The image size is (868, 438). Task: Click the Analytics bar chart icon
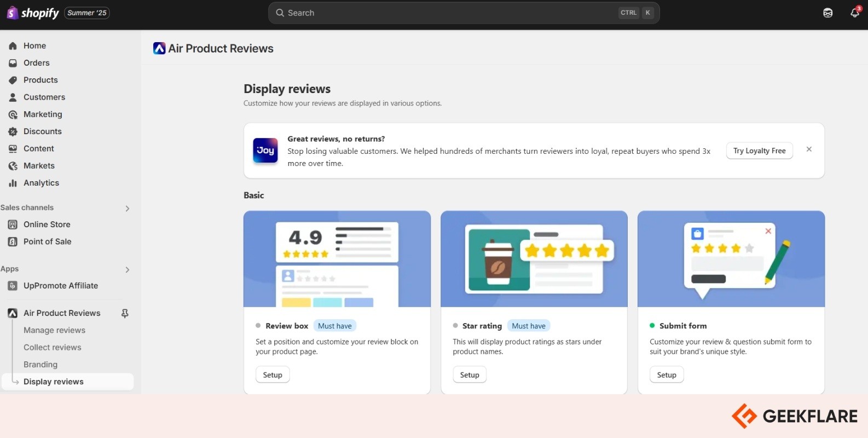point(13,183)
